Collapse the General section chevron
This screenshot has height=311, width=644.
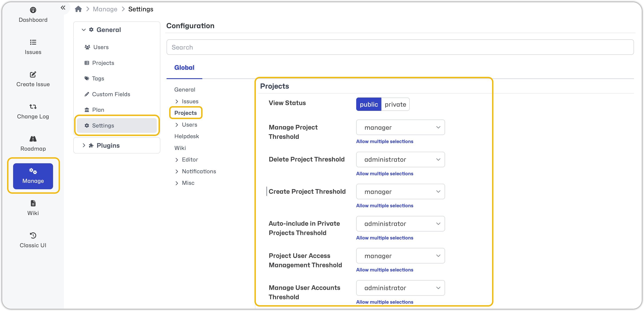[84, 30]
